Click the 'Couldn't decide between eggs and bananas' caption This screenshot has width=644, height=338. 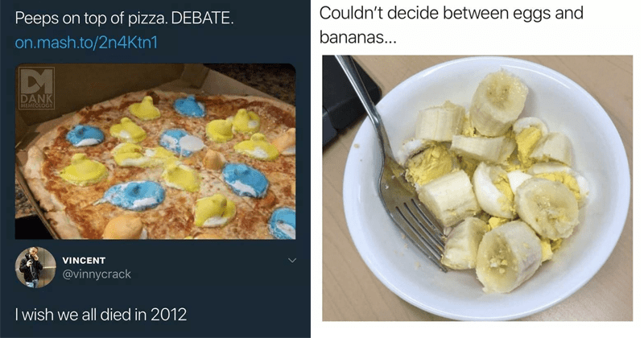[452, 25]
